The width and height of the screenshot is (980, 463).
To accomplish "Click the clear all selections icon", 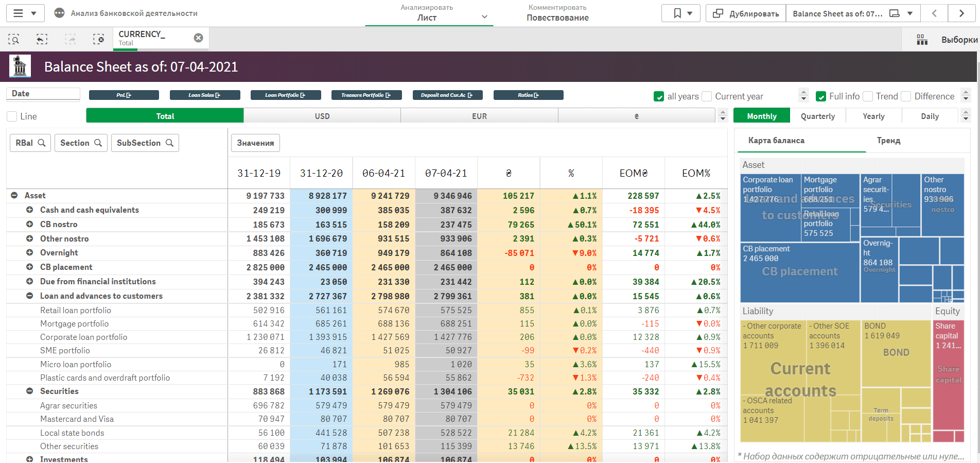I will [x=98, y=39].
